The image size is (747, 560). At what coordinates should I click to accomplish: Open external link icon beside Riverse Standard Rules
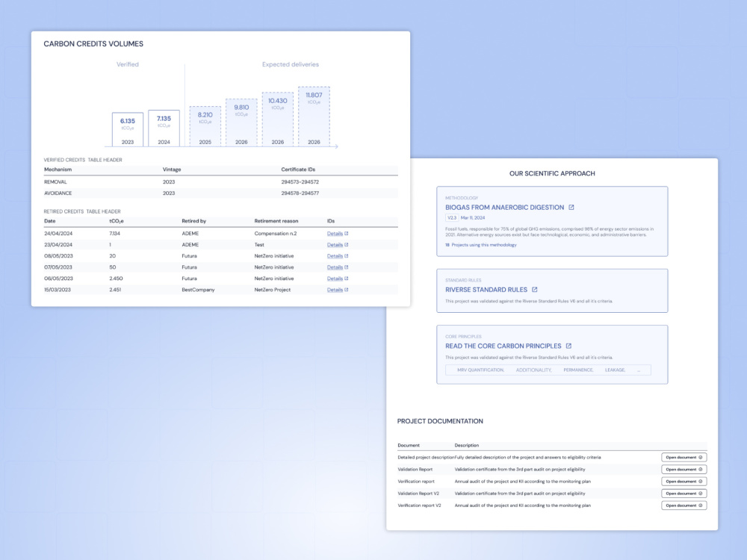(x=535, y=290)
